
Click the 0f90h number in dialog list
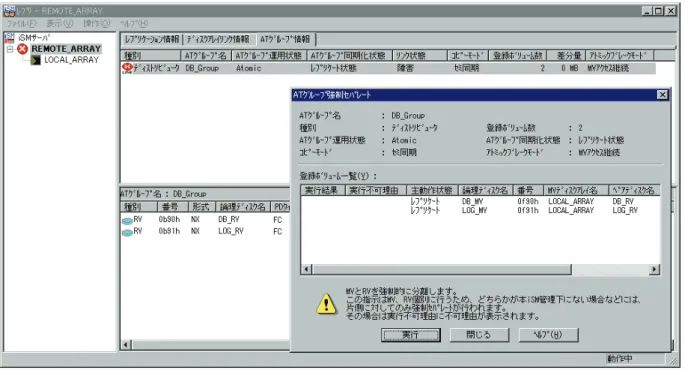tap(528, 201)
